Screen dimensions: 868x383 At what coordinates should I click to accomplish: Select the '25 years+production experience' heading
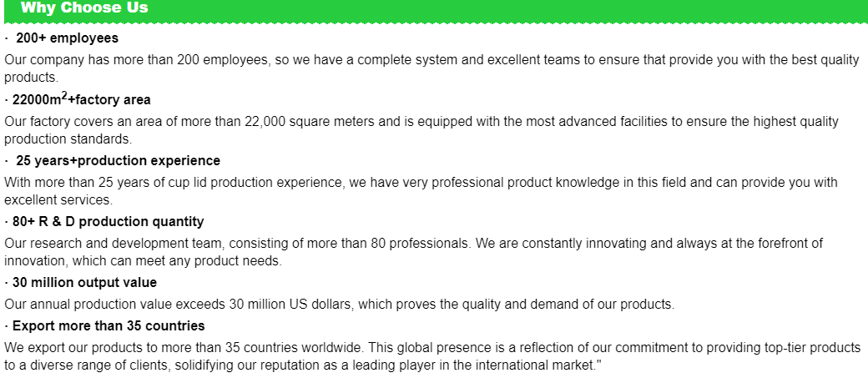118,160
